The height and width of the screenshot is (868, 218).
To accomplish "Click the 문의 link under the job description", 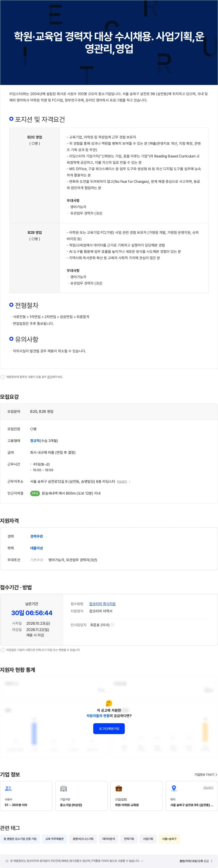I will [x=50, y=377].
